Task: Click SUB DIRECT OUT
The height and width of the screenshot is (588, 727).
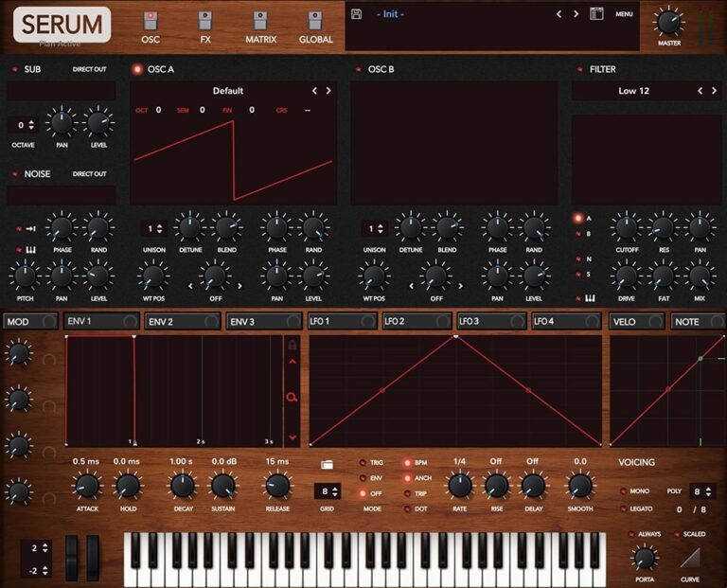Action: coord(90,69)
